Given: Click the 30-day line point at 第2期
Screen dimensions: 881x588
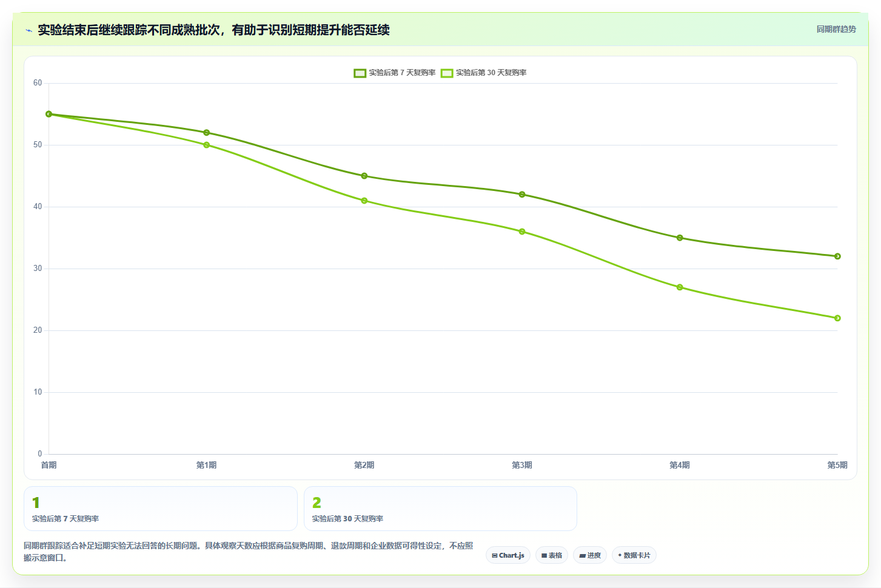Looking at the screenshot, I should pyautogui.click(x=364, y=201).
